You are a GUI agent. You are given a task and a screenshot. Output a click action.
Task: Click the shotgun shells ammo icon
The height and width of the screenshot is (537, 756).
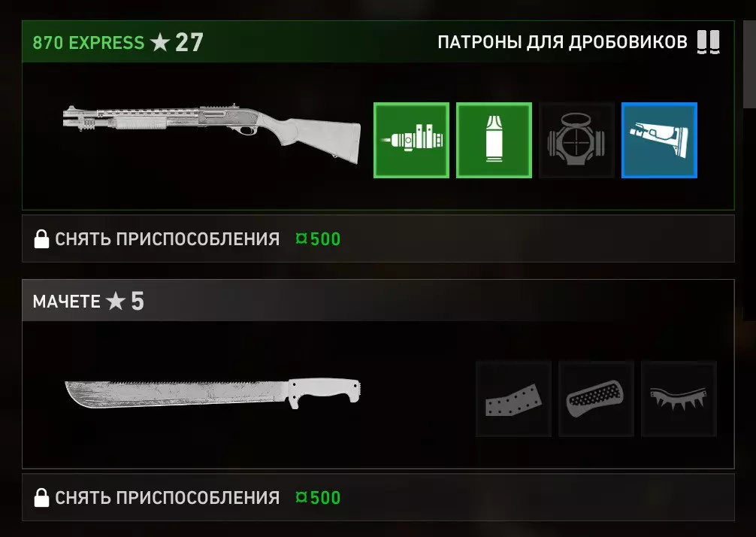(708, 42)
